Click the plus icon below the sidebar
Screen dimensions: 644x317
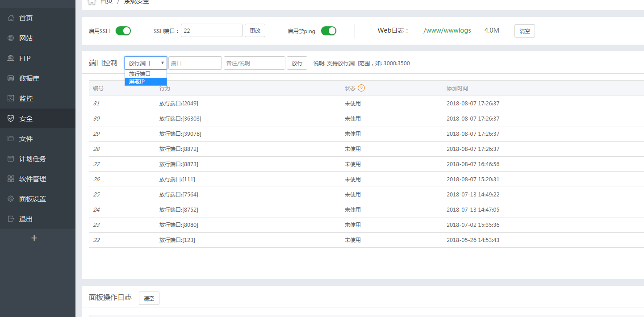(x=34, y=238)
